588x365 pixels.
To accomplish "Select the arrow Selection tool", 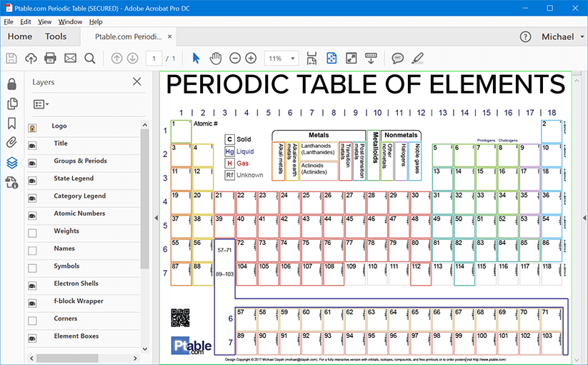I will point(196,59).
